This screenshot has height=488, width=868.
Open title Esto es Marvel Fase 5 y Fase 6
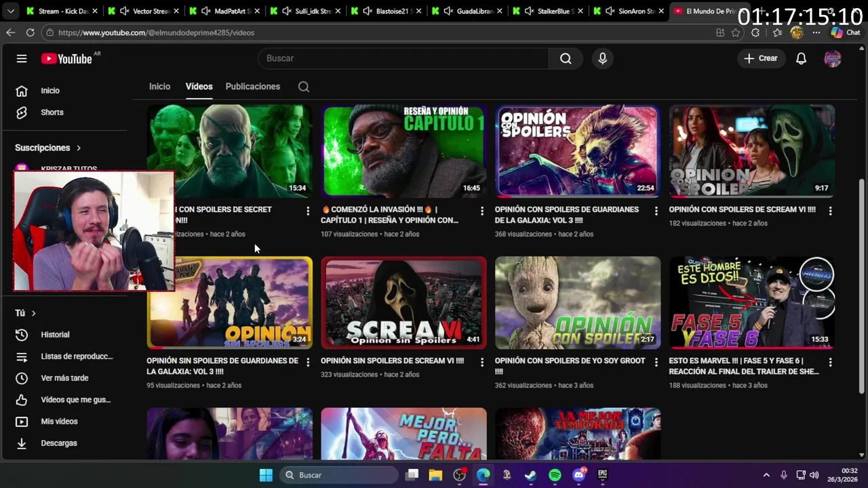744,366
